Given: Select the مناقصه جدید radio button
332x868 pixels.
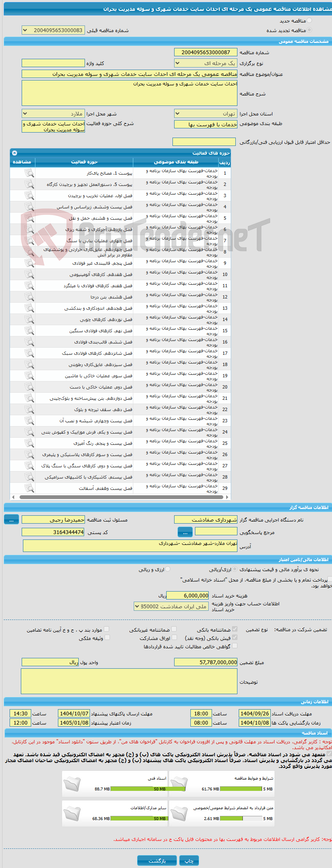Looking at the screenshot, I should (309, 20).
